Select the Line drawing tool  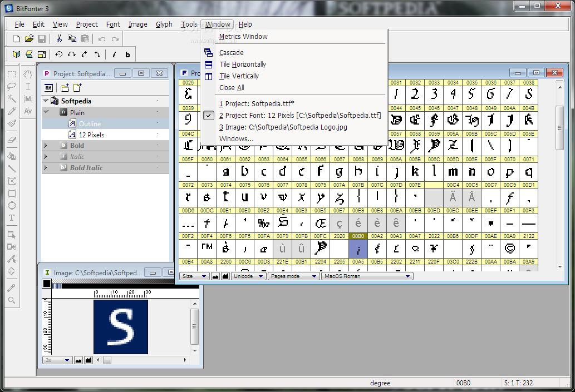[12, 168]
